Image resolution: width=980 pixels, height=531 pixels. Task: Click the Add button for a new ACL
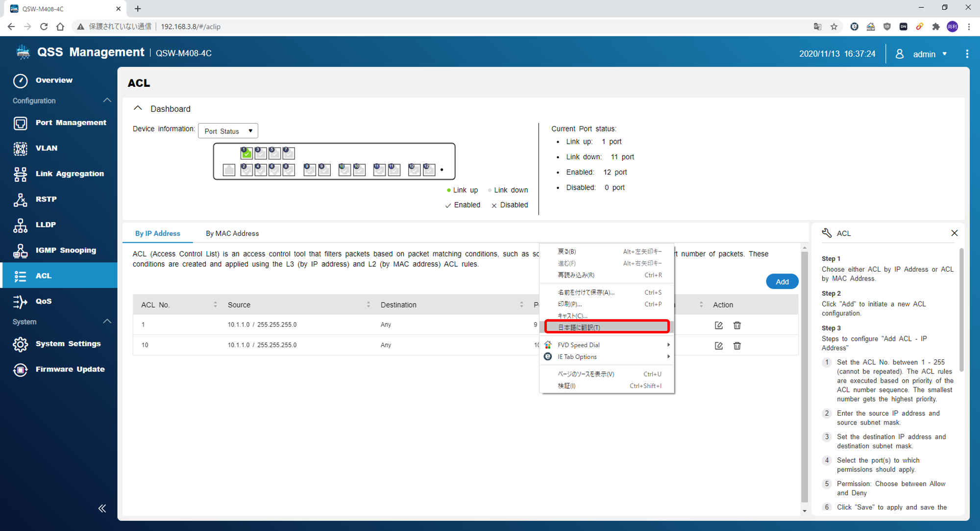pos(782,281)
